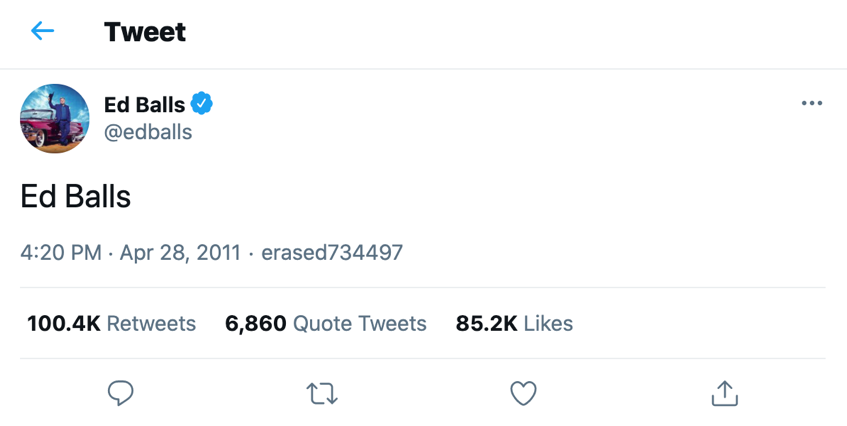Click the Tweet page header title
Image resolution: width=847 pixels, height=426 pixels.
tap(145, 32)
